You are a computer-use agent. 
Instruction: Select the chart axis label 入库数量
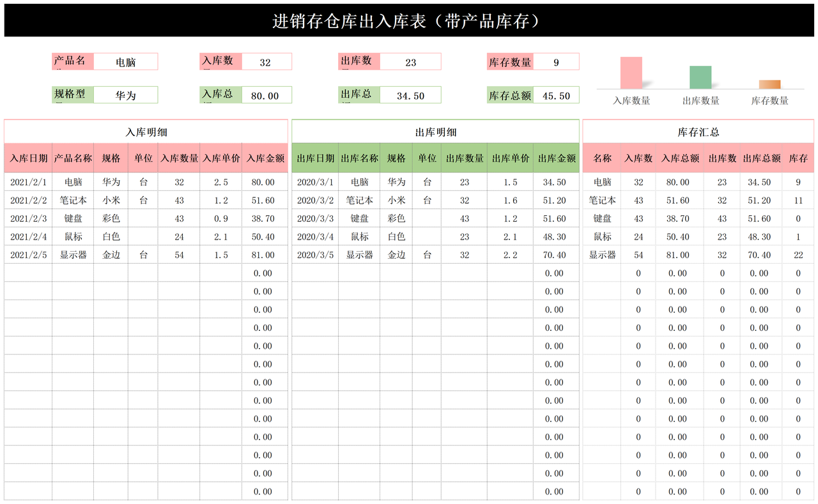coord(631,100)
